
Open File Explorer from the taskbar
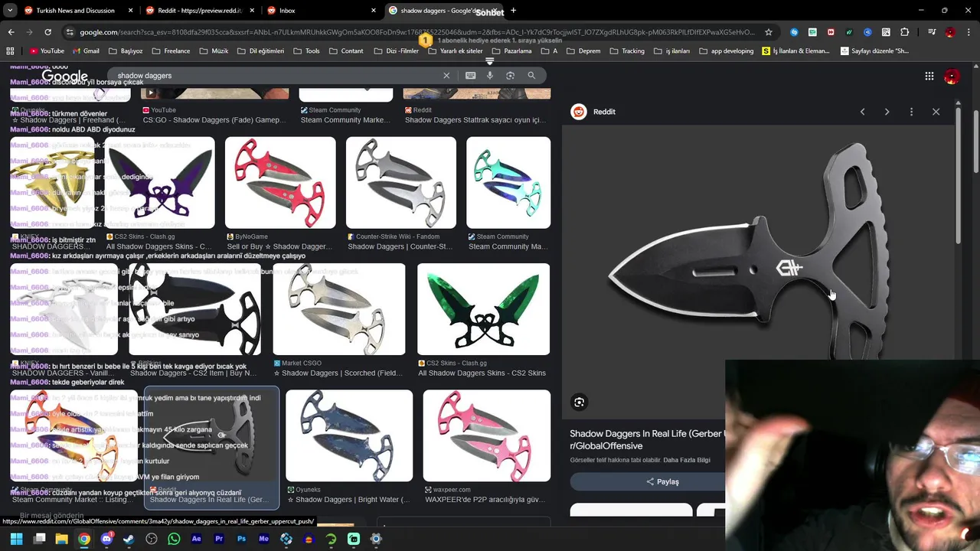(61, 539)
